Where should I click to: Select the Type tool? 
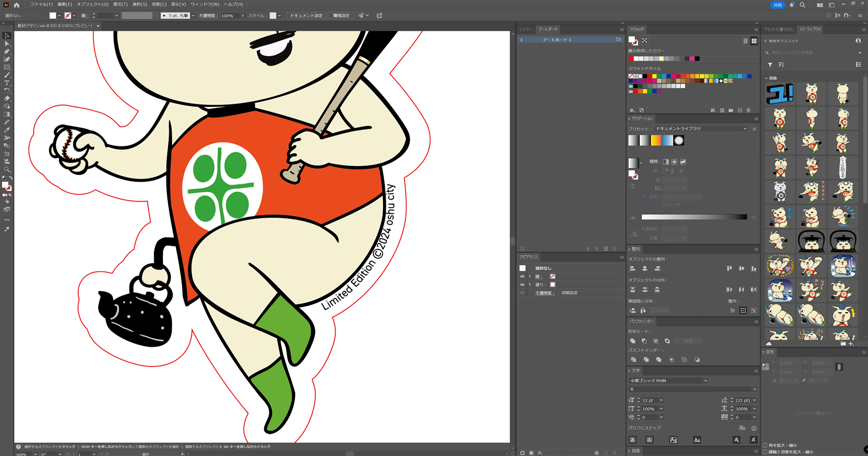coord(7,83)
